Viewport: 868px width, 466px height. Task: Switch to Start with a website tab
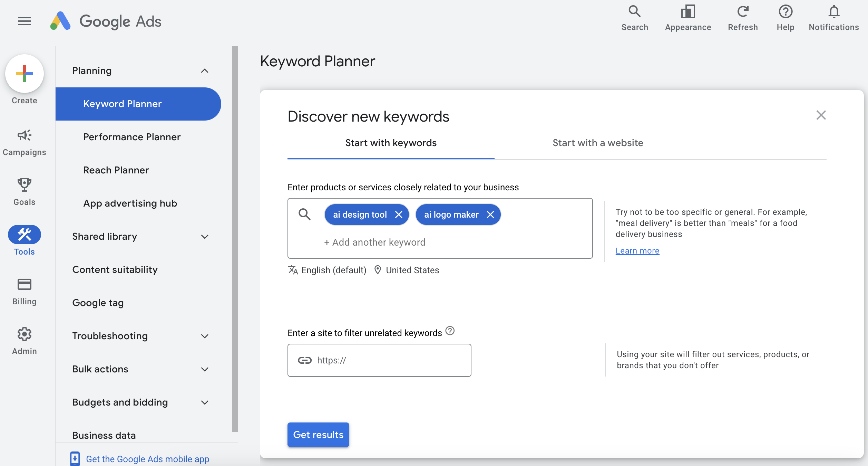click(x=598, y=143)
